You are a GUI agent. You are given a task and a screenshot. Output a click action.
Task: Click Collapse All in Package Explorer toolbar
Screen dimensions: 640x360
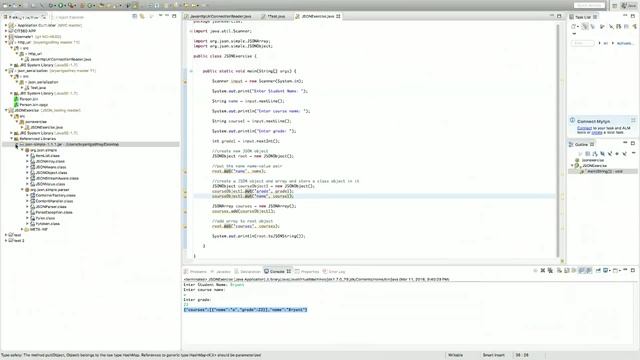pyautogui.click(x=135, y=16)
